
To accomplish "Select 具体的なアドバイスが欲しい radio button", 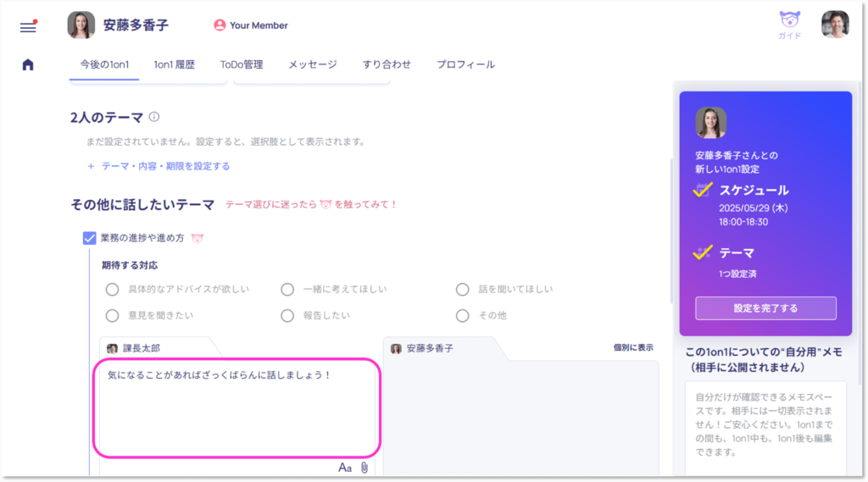I will (x=113, y=290).
